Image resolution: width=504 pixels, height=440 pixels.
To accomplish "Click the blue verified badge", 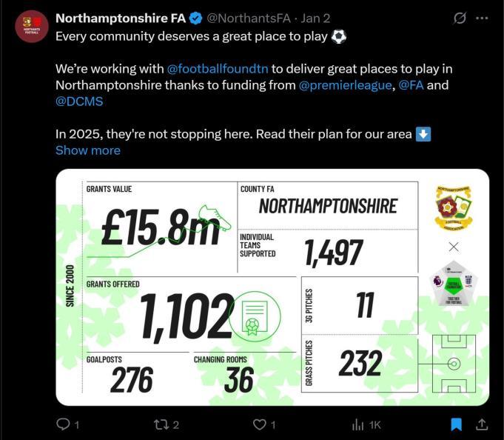I will (196, 18).
